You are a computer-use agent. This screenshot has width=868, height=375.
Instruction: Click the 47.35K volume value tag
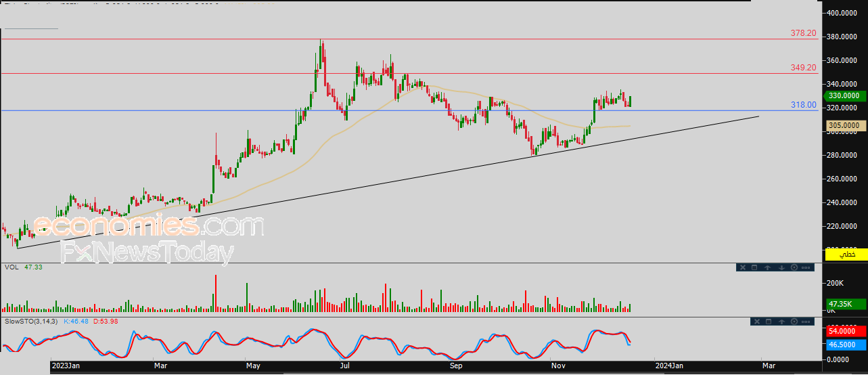pyautogui.click(x=846, y=304)
